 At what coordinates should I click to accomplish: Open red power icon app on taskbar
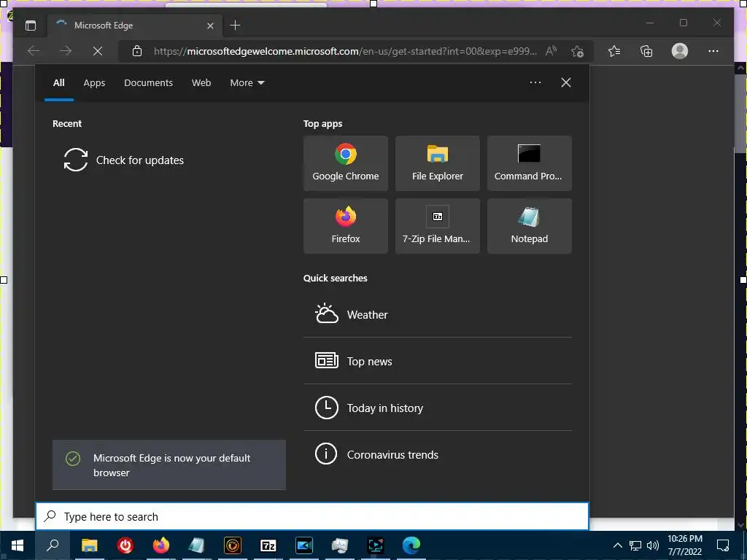[x=125, y=545]
